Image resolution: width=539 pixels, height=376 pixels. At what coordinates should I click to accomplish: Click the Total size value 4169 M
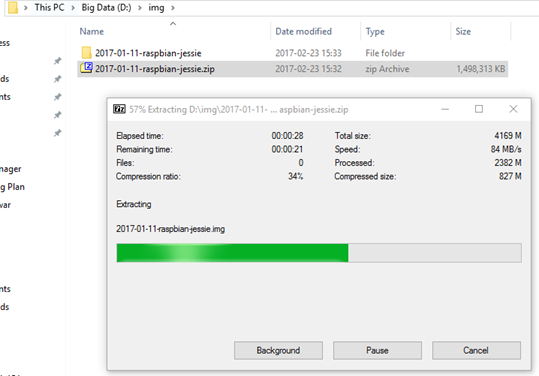(x=508, y=136)
